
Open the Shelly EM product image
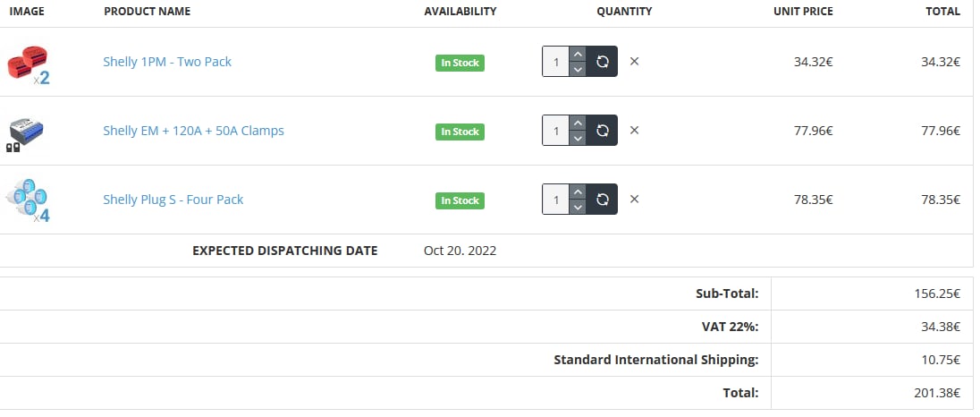(x=27, y=132)
